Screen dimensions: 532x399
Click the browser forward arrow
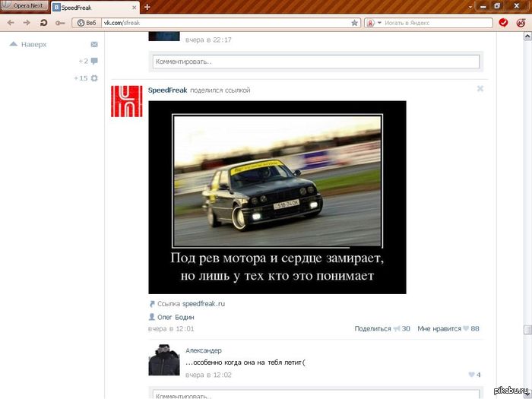(x=27, y=23)
